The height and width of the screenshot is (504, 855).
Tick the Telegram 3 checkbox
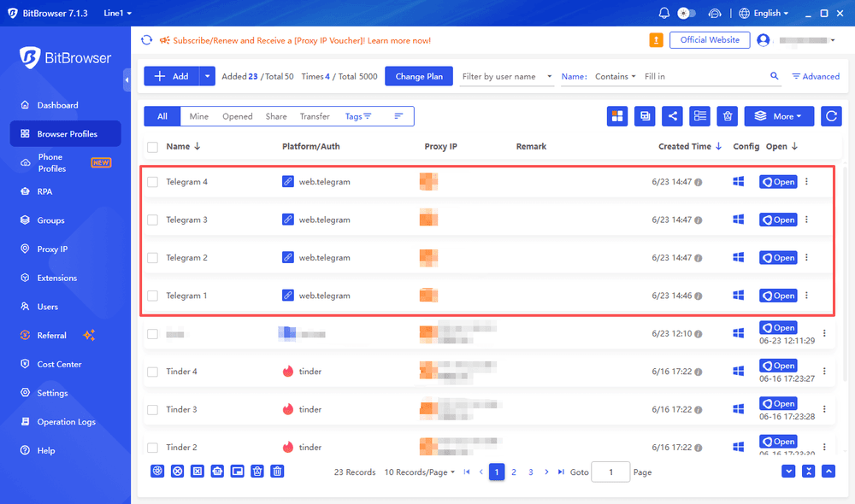click(x=153, y=220)
